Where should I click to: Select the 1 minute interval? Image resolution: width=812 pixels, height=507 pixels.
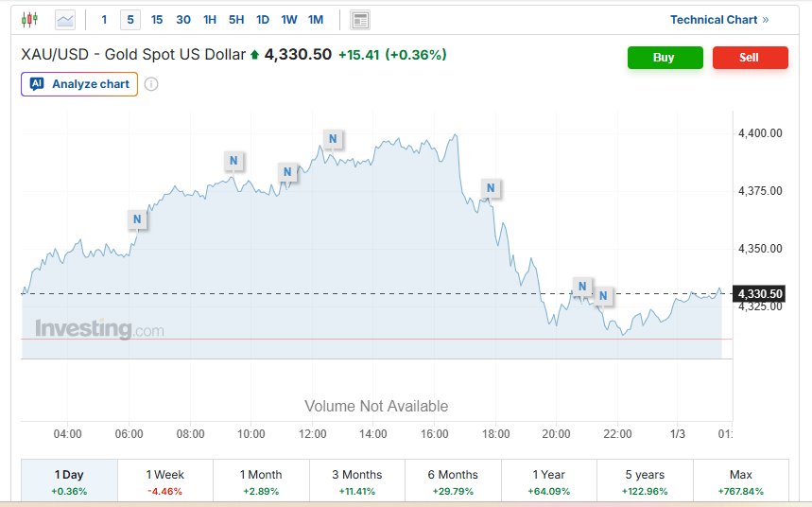104,20
